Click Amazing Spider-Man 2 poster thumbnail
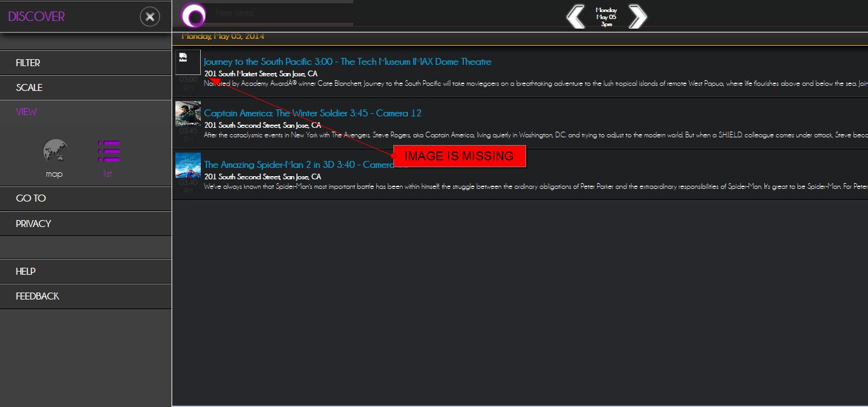The width and height of the screenshot is (868, 407). pyautogui.click(x=188, y=165)
